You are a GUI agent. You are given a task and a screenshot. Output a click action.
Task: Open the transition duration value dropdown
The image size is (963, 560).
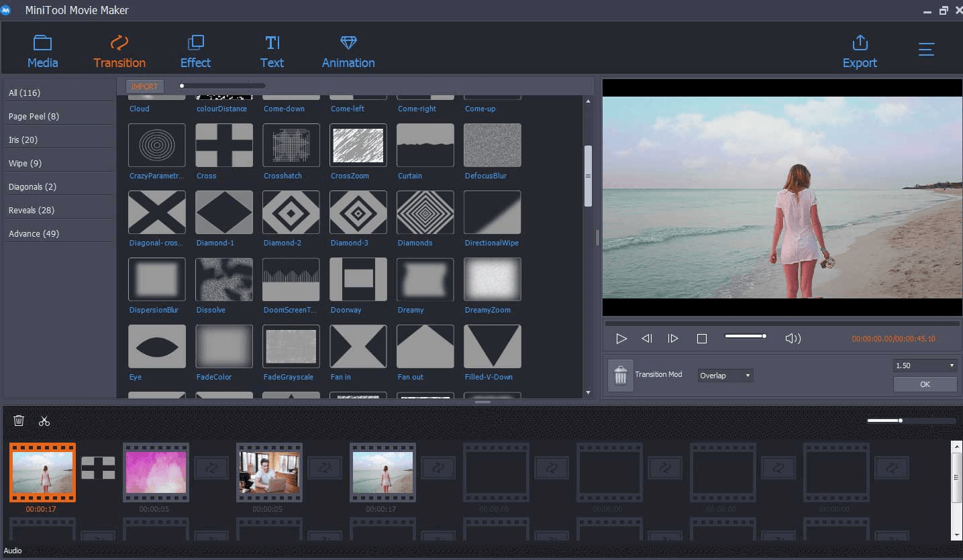point(925,365)
